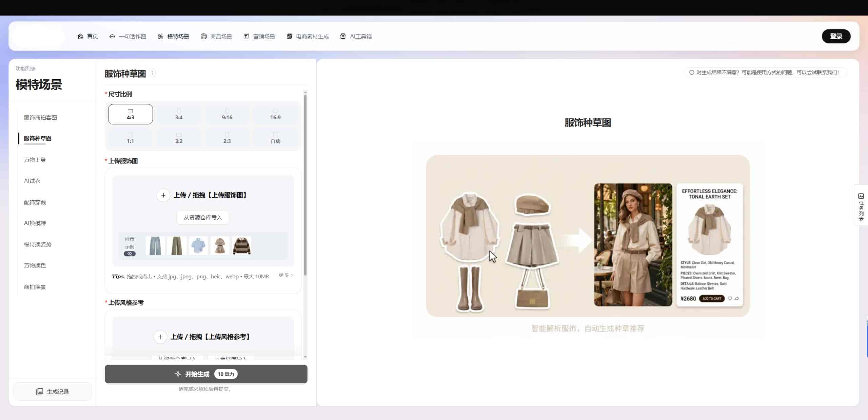The width and height of the screenshot is (868, 420).
Task: Open 首页 in top navigation
Action: pos(88,36)
